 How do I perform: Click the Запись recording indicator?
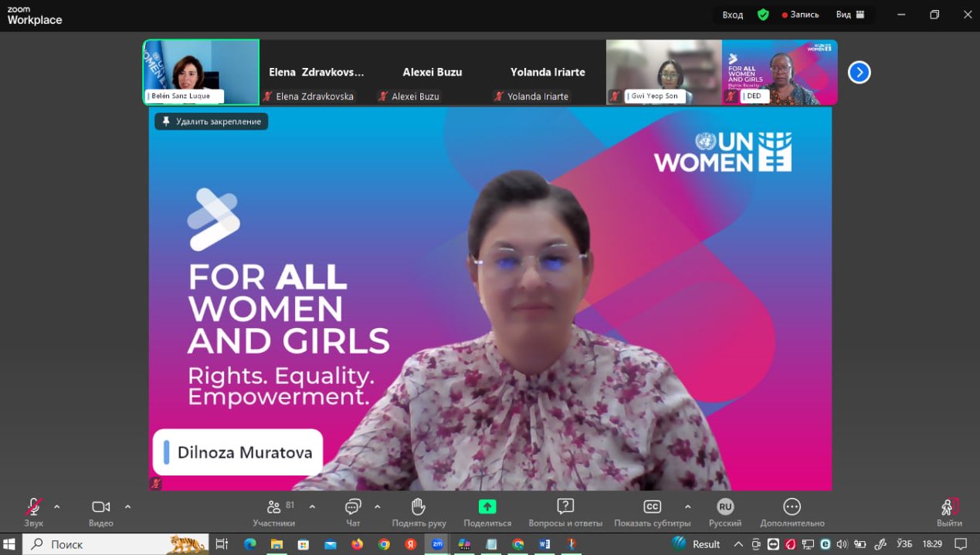tap(800, 15)
